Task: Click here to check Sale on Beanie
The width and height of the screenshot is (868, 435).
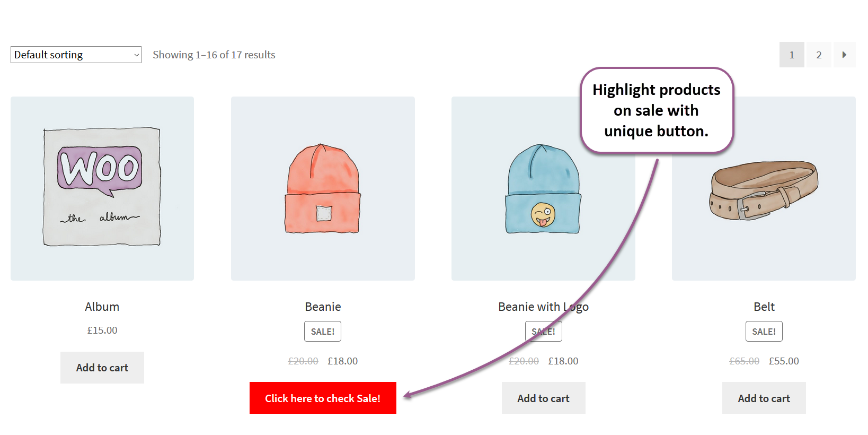Action: click(323, 398)
